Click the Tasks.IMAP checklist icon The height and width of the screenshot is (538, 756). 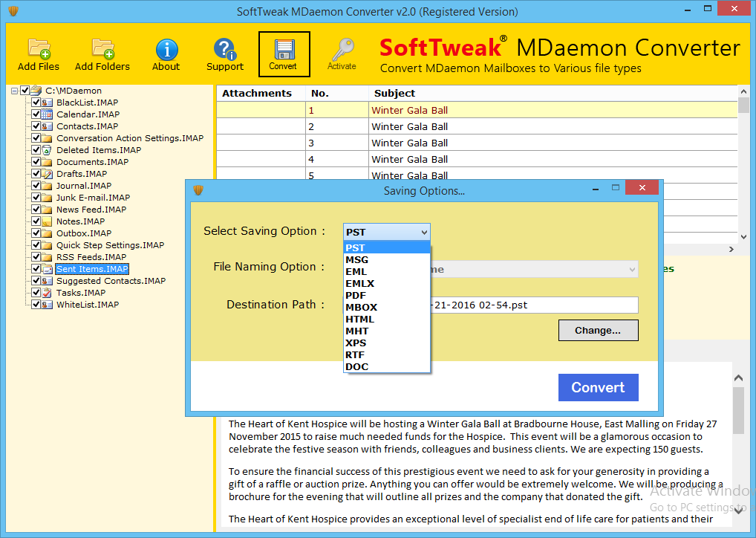47,293
